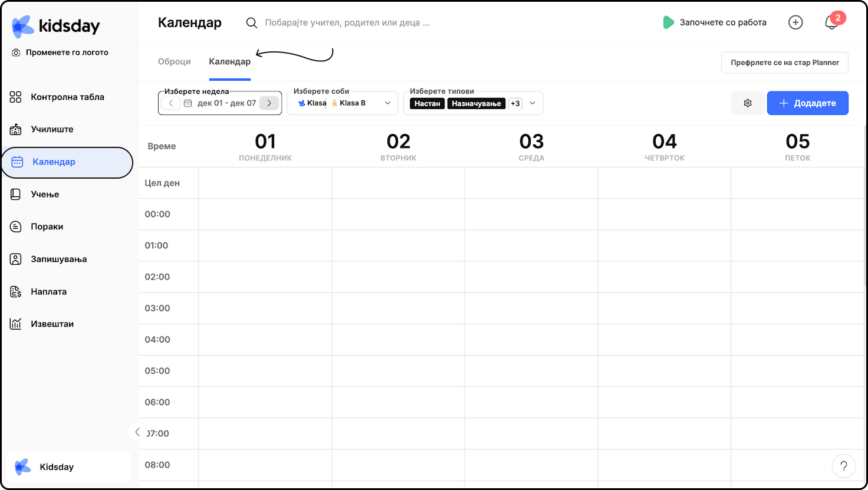The image size is (868, 490).
Task: Open Пораки in the sidebar
Action: tap(47, 226)
